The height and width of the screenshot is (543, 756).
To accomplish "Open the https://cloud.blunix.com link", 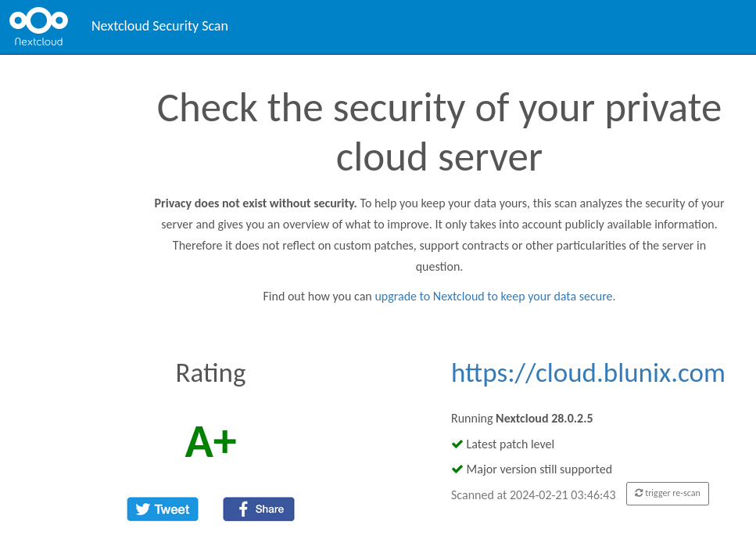I will [588, 373].
